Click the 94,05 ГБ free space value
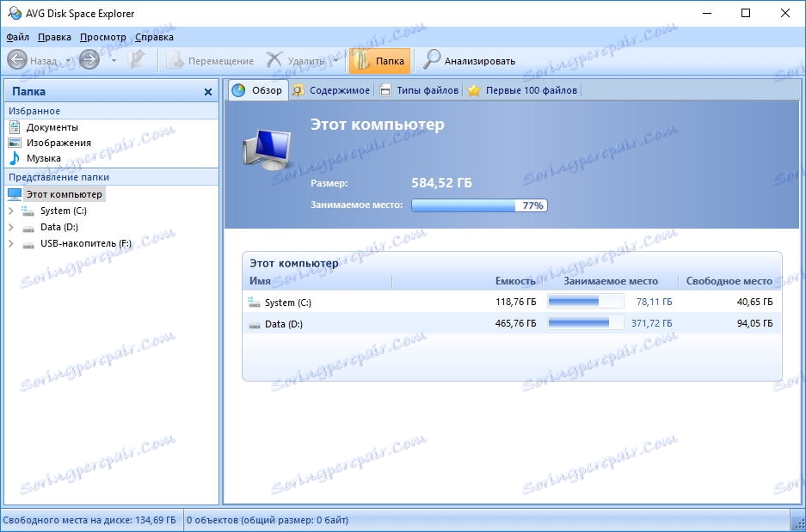The height and width of the screenshot is (532, 806). point(754,323)
